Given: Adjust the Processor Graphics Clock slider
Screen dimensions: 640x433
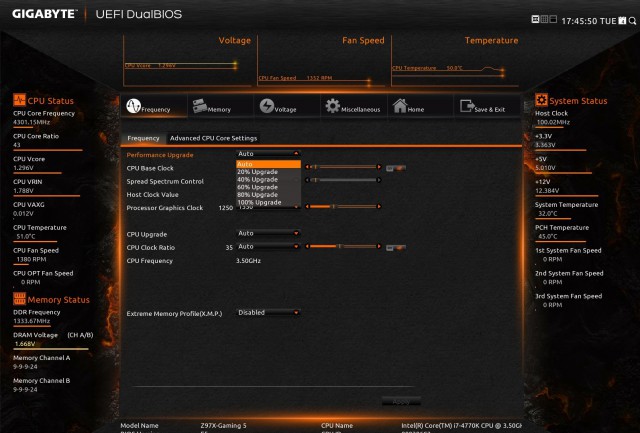Looking at the screenshot, I should pyautogui.click(x=344, y=207).
